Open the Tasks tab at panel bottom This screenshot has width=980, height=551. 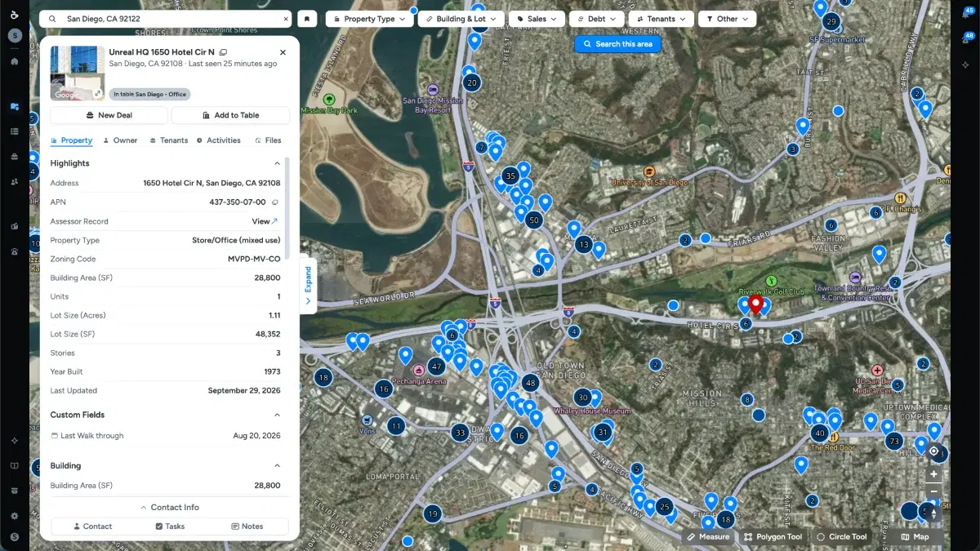click(x=170, y=527)
